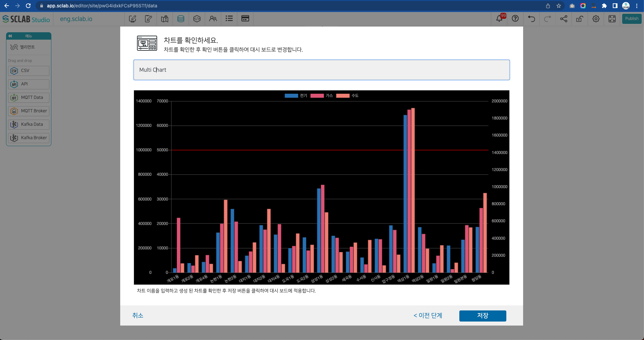
Task: Click the undo arrow icon
Action: point(531,19)
